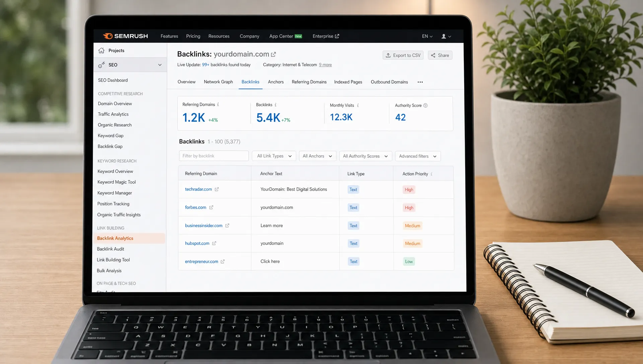
Task: Open businessinsider.com referring domain link
Action: point(204,225)
